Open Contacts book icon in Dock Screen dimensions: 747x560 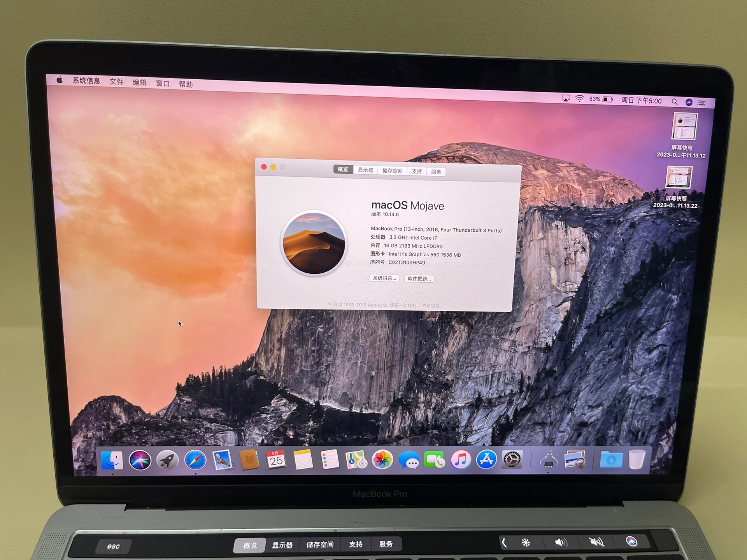tap(249, 460)
